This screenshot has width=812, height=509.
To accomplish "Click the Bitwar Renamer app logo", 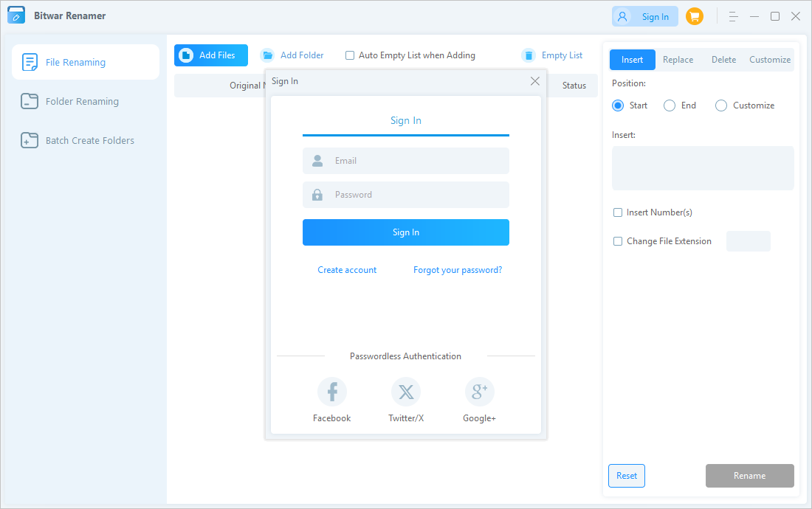I will click(16, 15).
